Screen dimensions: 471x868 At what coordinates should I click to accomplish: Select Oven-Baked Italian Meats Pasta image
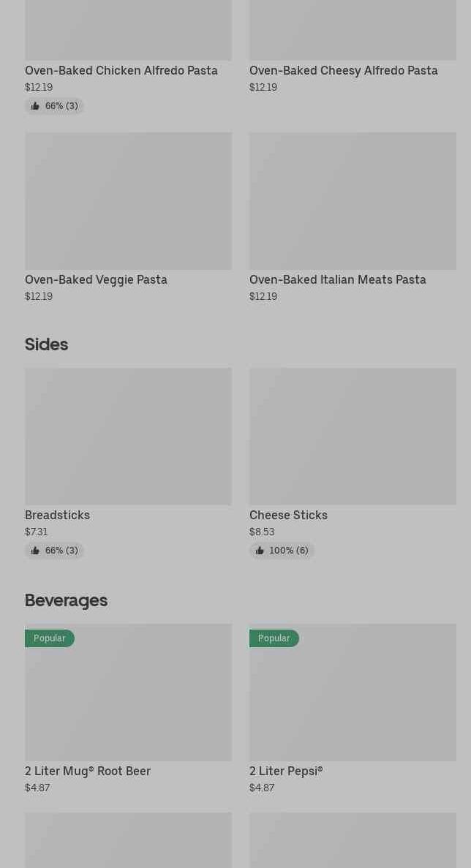pos(353,200)
